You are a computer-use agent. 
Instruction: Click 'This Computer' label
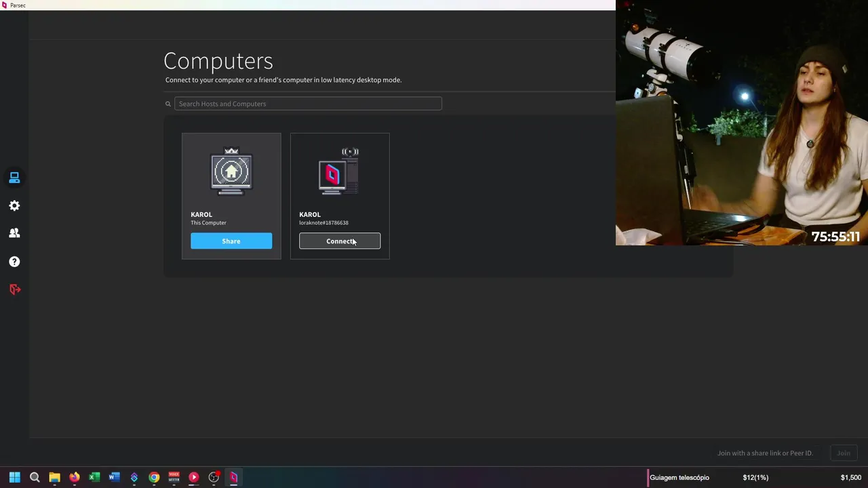coord(208,222)
